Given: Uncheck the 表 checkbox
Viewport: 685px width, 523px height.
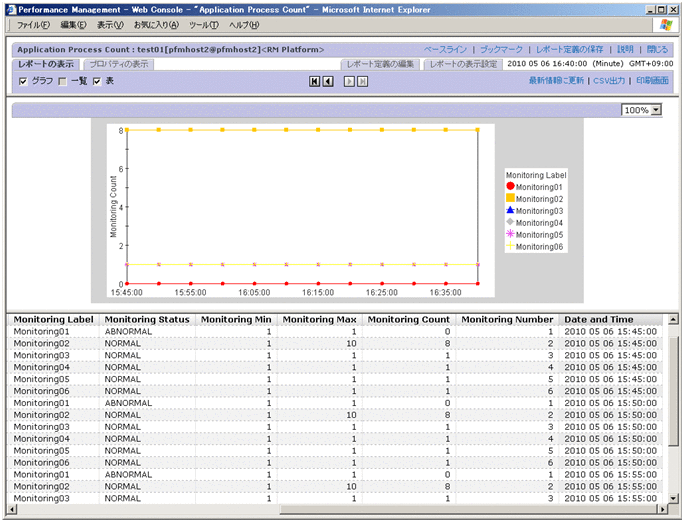Looking at the screenshot, I should point(97,81).
